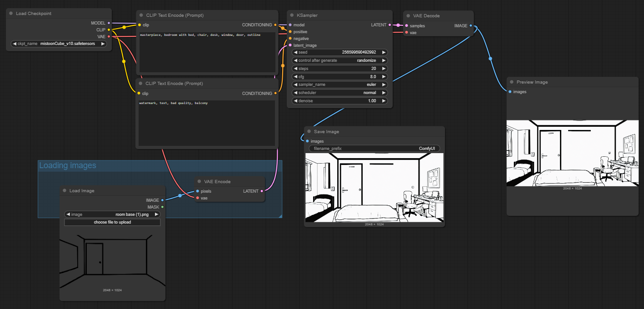Viewport: 644px width, 309px height.
Task: Collapse the Save Image node via title dot
Action: coord(309,132)
